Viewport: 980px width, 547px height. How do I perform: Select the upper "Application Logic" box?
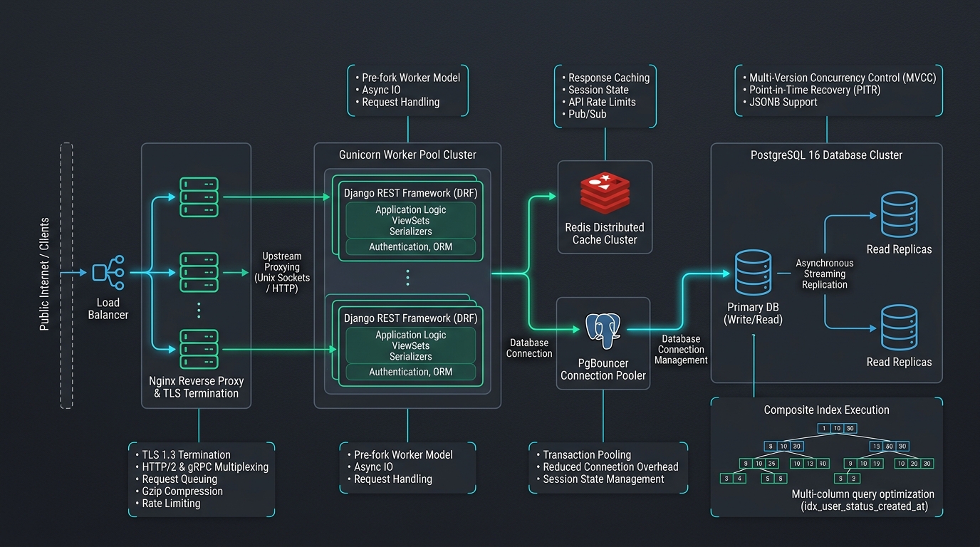coord(411,220)
